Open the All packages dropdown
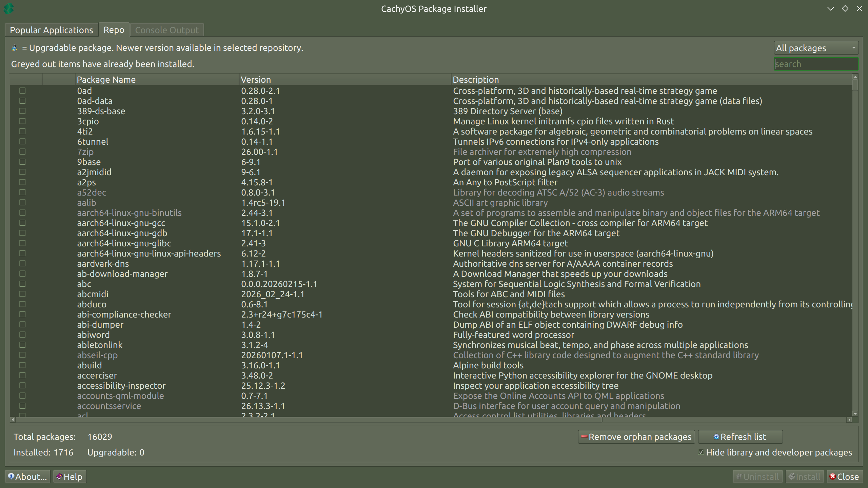The width and height of the screenshot is (868, 488). [x=816, y=48]
